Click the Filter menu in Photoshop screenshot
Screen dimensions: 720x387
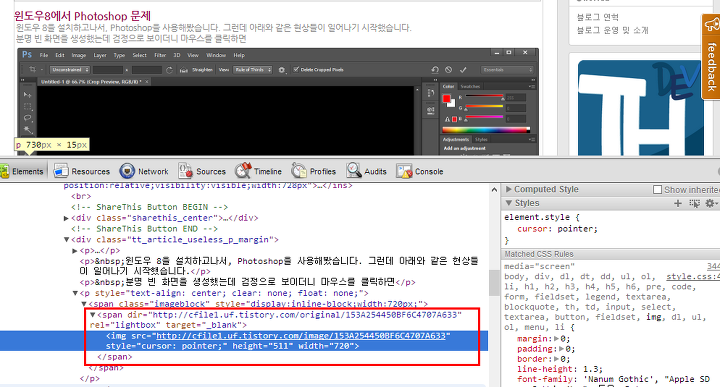click(x=160, y=55)
